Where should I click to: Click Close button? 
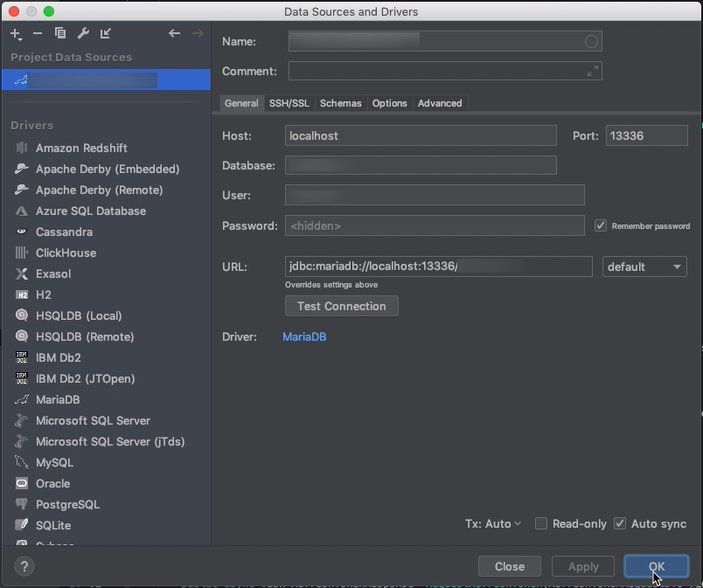click(x=509, y=567)
